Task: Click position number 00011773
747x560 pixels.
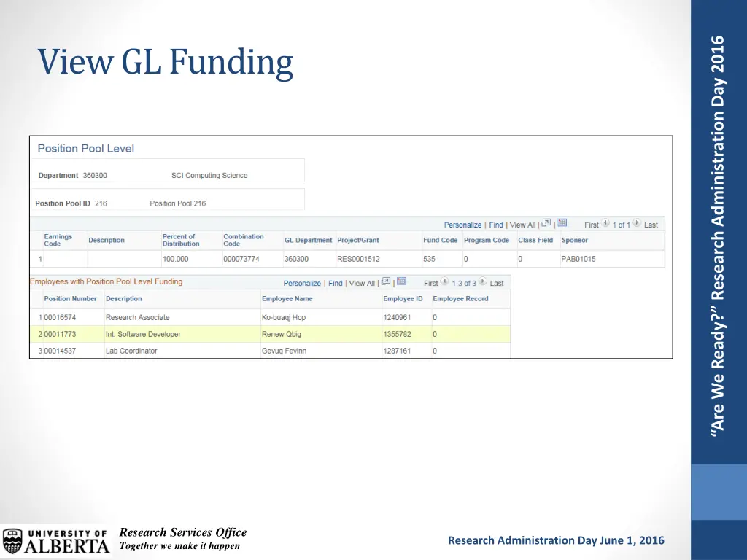Action: point(60,334)
